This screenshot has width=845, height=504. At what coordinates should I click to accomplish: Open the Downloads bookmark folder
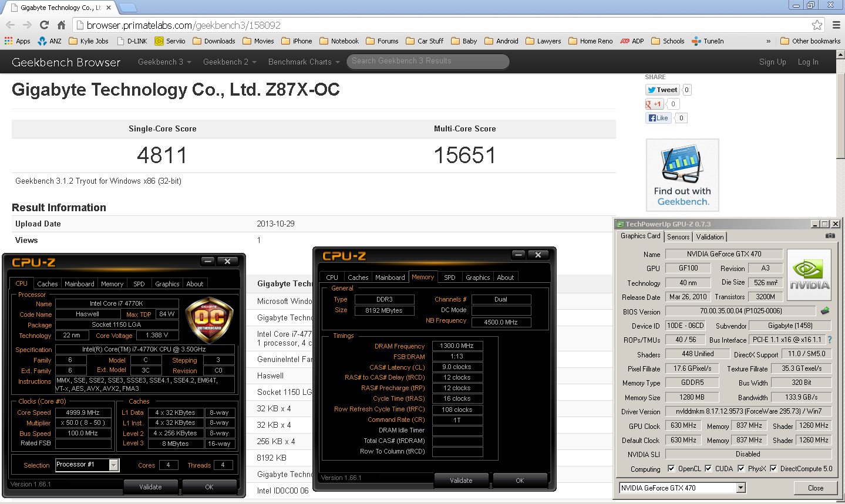click(x=214, y=41)
